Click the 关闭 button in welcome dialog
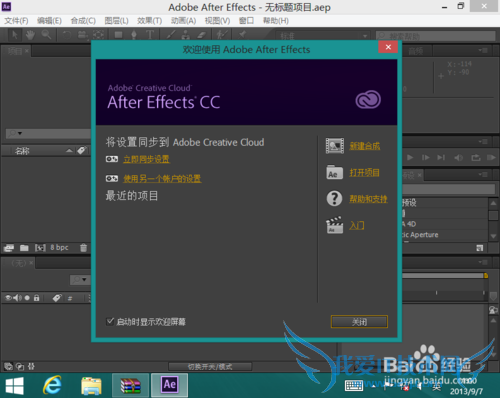The width and height of the screenshot is (500, 398). pyautogui.click(x=359, y=322)
